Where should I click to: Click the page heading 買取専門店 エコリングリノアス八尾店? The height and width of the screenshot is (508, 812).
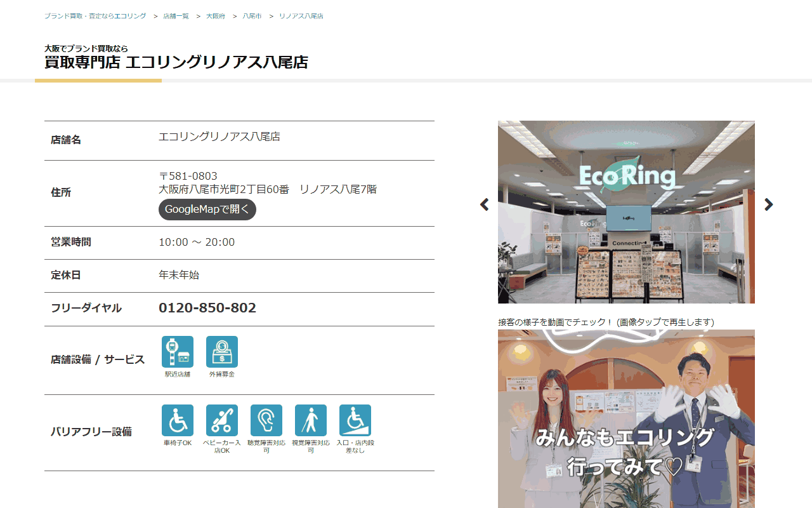click(x=176, y=62)
